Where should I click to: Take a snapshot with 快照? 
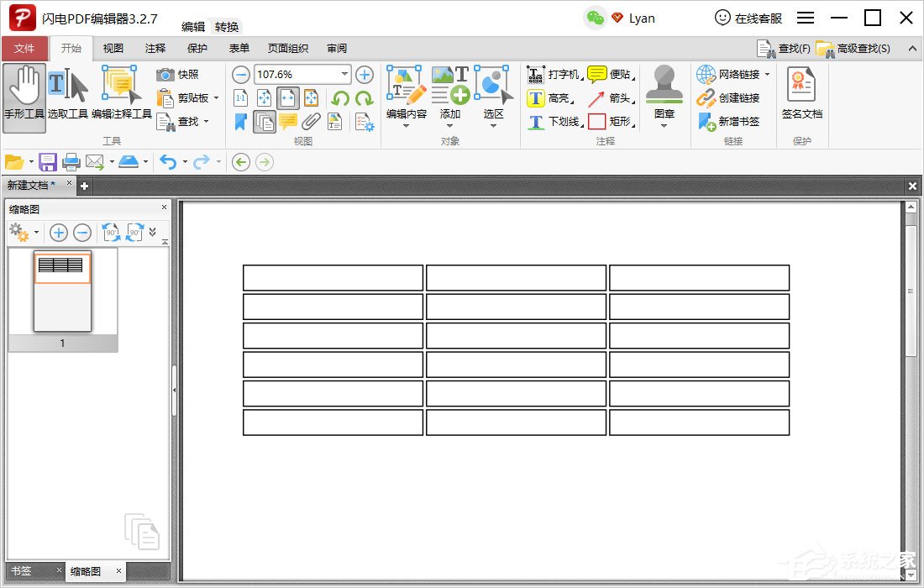coord(178,74)
